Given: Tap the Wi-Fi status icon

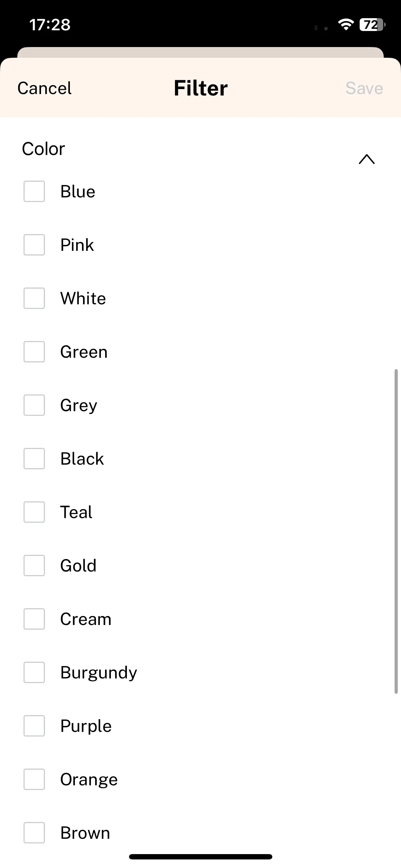Looking at the screenshot, I should pos(345,25).
